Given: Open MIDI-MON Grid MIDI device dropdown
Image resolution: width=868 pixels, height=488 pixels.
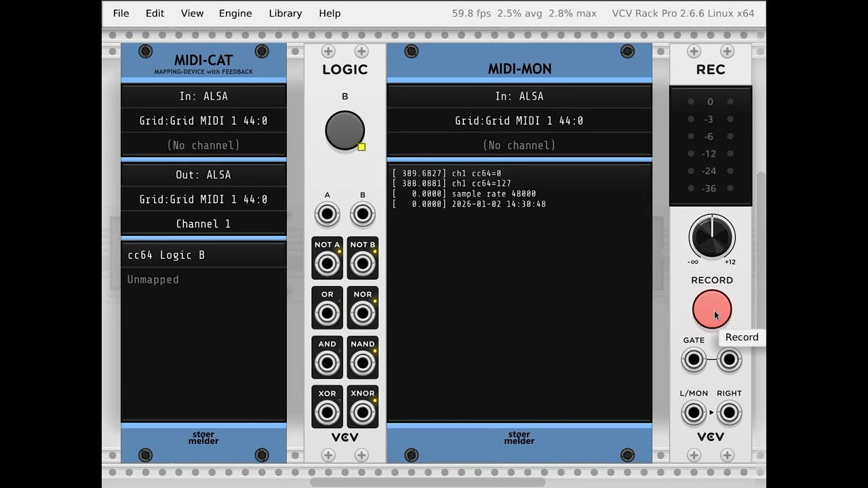Looking at the screenshot, I should point(519,121).
